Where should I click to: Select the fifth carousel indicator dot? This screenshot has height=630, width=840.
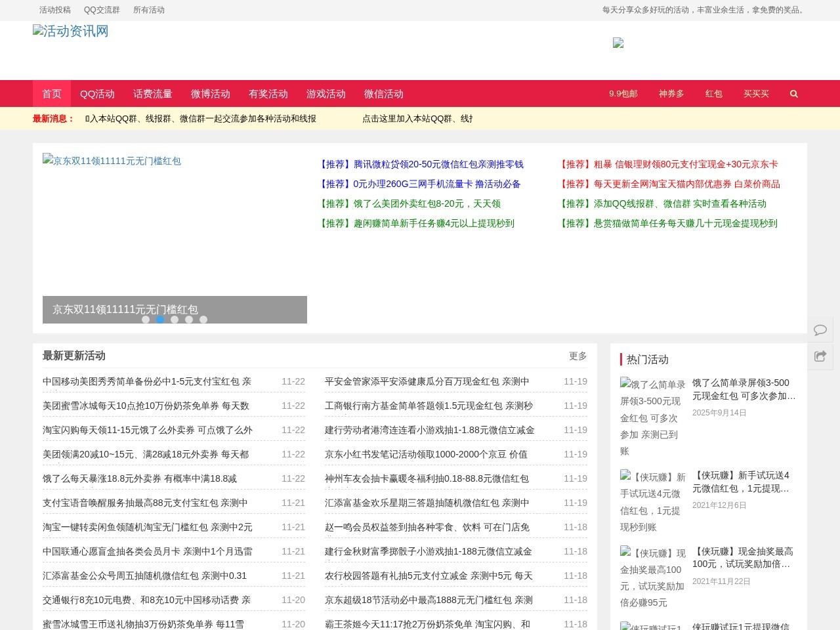203,320
